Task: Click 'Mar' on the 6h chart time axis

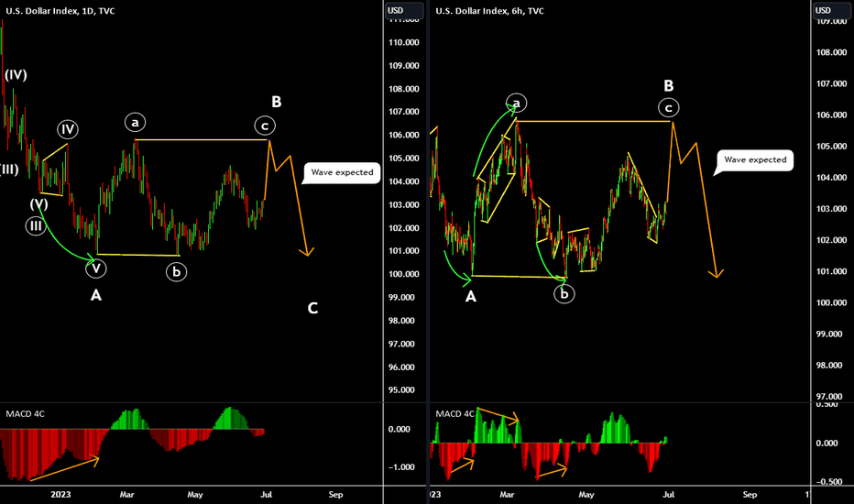Action: pos(507,495)
